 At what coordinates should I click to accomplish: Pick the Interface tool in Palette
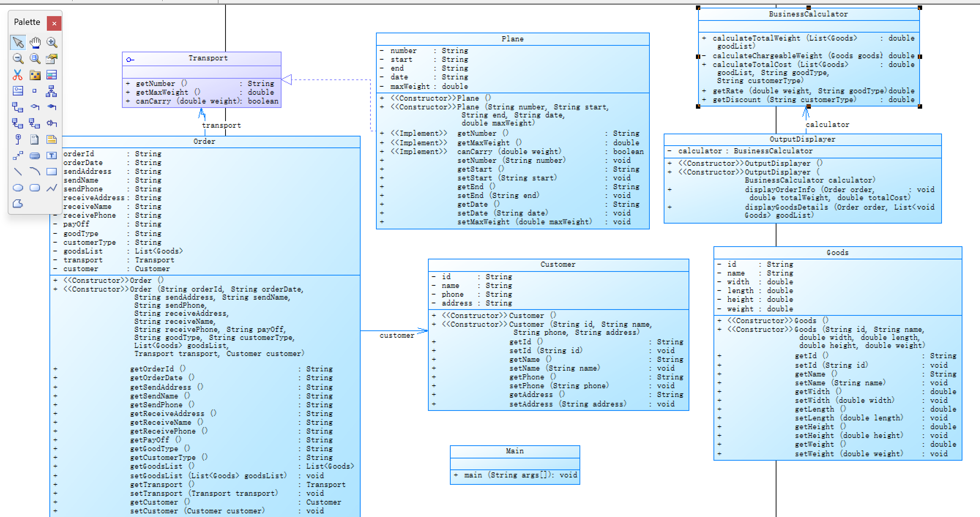18,91
